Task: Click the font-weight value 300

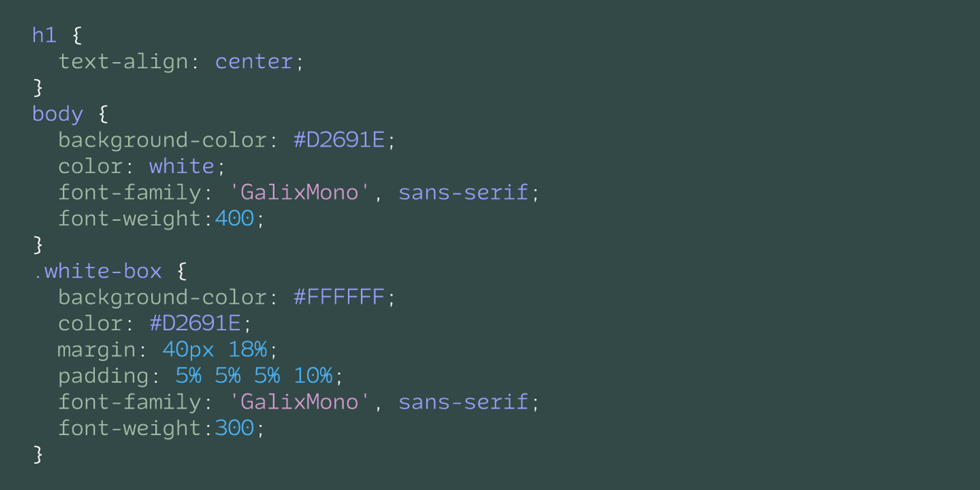Action: (x=234, y=428)
